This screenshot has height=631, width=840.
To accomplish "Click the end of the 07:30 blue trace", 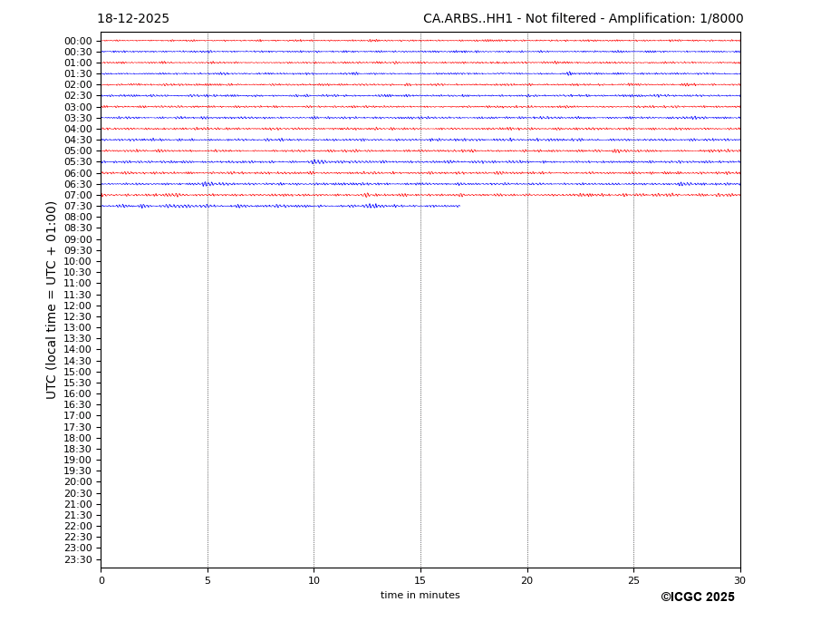I will click(x=459, y=206).
